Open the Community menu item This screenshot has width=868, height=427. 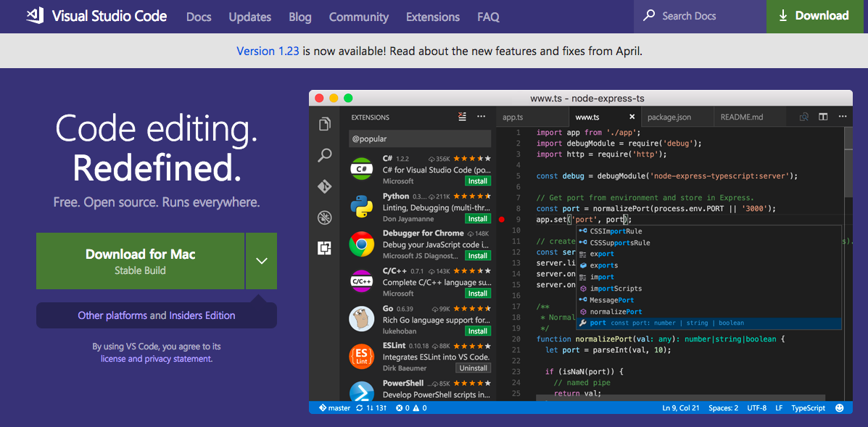coord(359,17)
